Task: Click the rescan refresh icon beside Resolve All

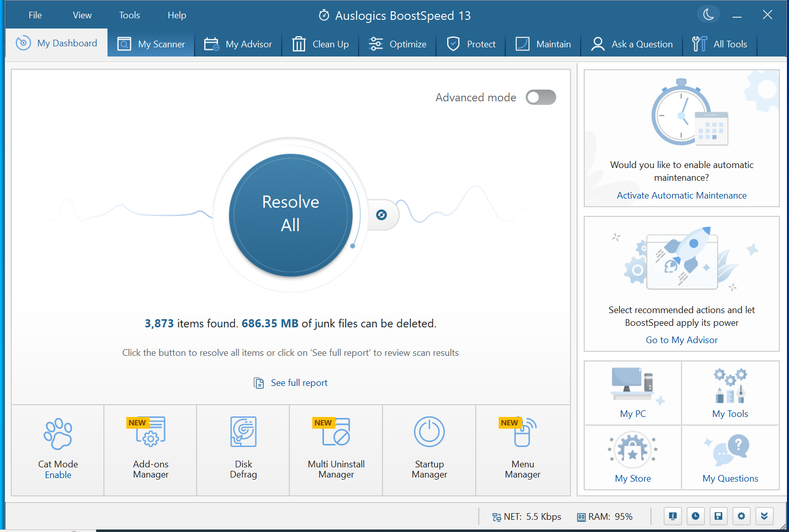Action: click(382, 215)
